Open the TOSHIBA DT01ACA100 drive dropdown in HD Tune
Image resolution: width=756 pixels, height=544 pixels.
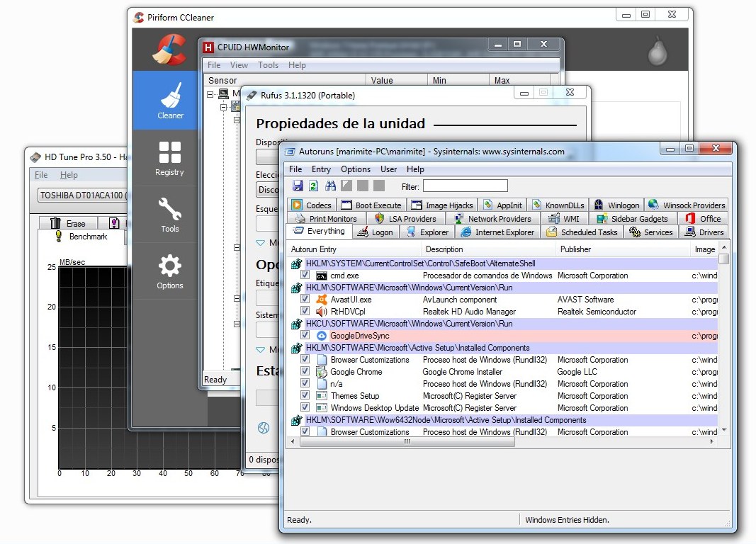[x=82, y=195]
